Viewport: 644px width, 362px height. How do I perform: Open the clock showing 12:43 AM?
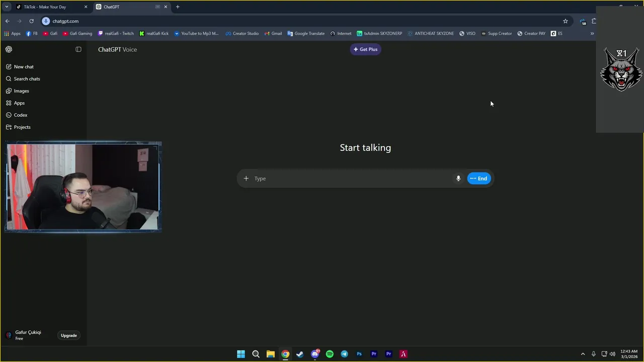pos(629,354)
